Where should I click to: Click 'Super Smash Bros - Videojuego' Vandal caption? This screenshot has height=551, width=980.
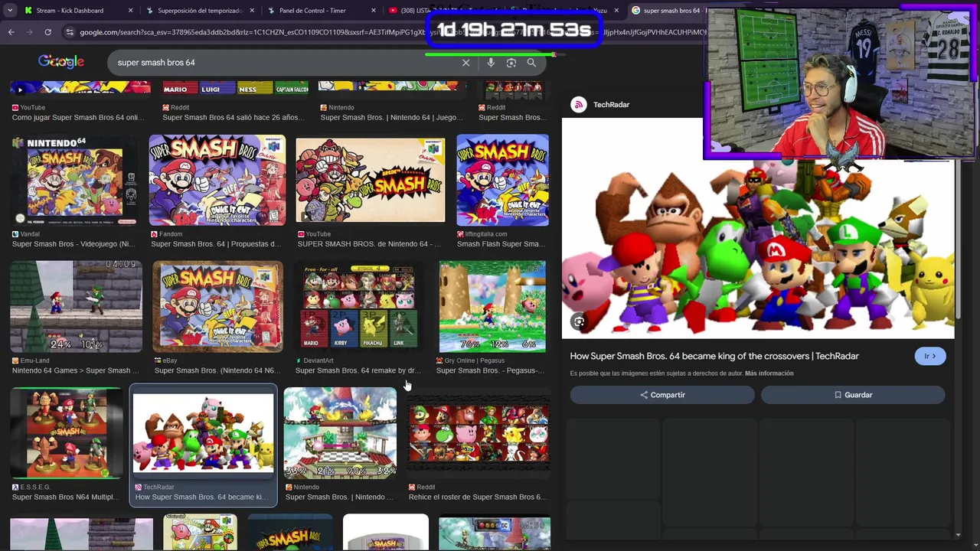point(73,244)
